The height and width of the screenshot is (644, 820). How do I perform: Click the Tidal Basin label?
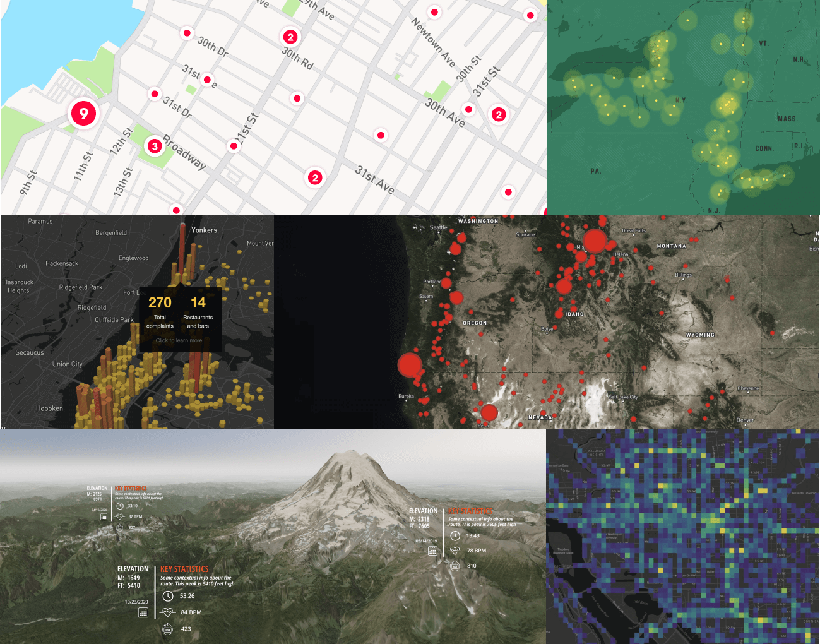tap(640, 602)
